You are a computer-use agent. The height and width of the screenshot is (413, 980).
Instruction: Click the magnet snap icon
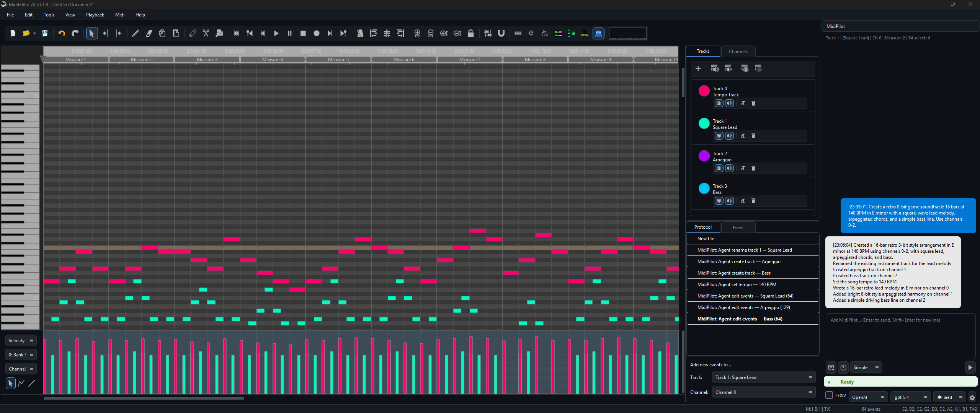tap(501, 34)
